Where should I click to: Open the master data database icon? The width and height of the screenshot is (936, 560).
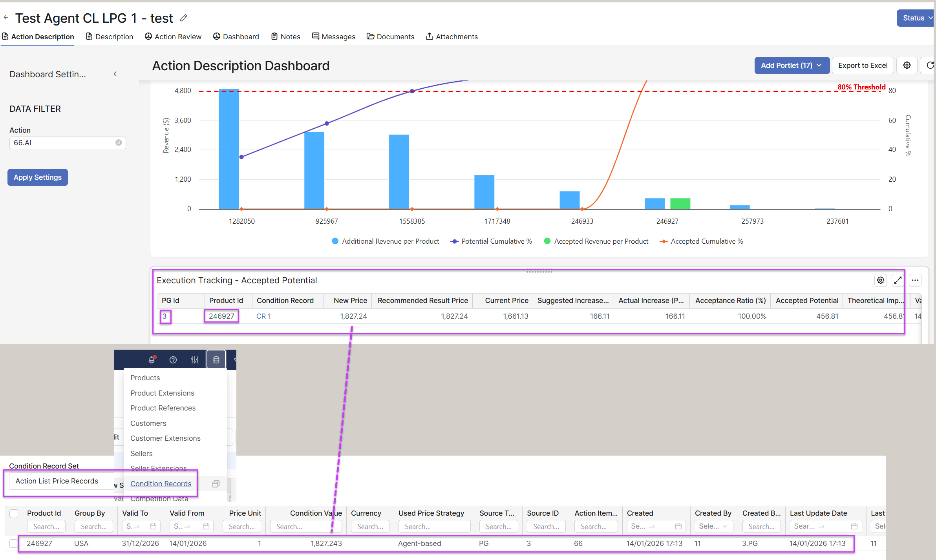pos(216,359)
